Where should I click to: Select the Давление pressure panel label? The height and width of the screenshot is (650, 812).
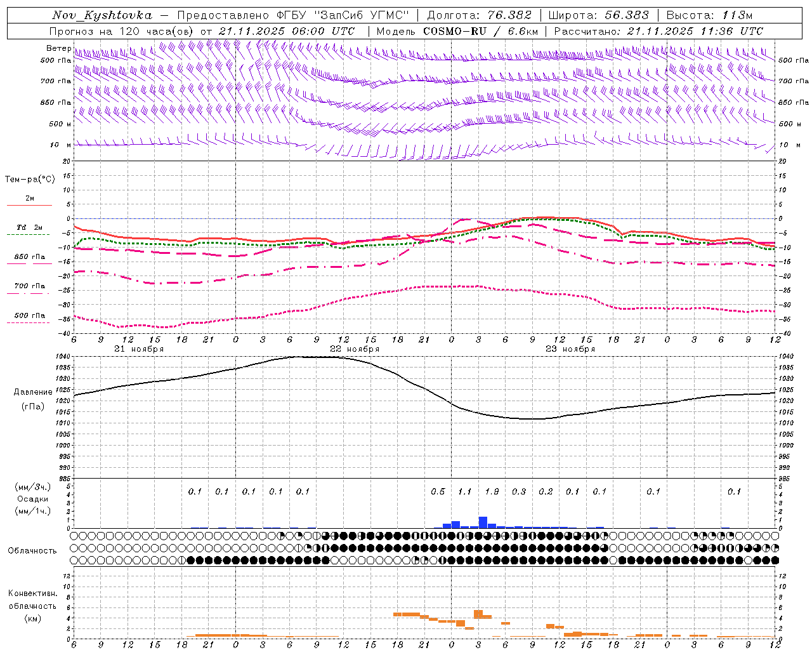point(33,392)
